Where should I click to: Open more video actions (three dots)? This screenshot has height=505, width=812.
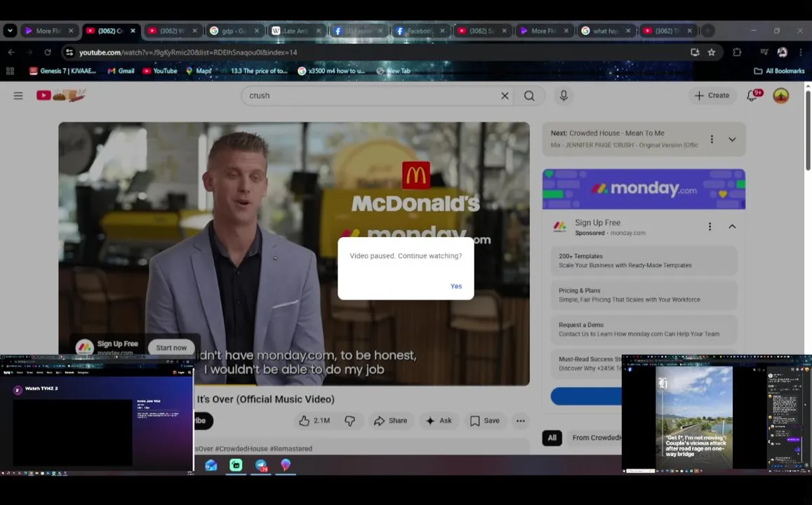click(x=521, y=421)
